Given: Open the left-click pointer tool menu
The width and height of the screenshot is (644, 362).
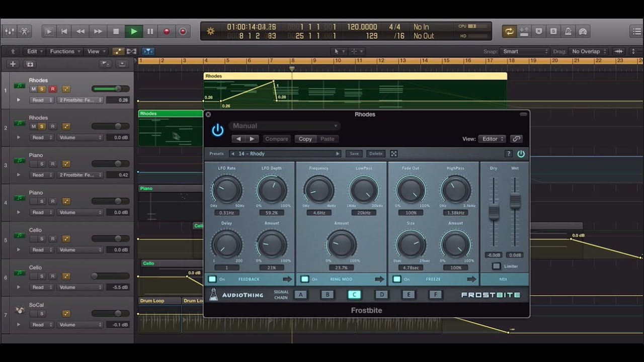Looking at the screenshot, I should [x=339, y=51].
